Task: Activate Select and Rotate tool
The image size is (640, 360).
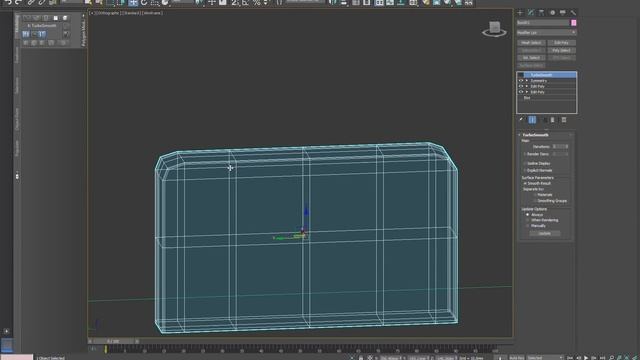Action: coord(144,2)
